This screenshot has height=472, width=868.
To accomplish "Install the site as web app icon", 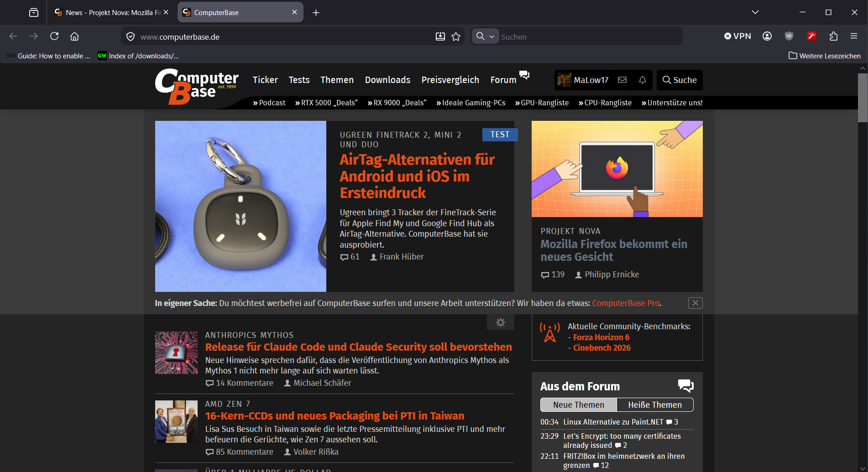I will pyautogui.click(x=440, y=36).
